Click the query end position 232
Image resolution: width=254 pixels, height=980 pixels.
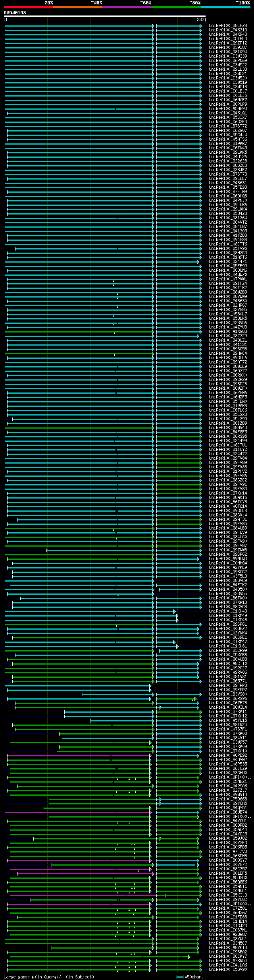[x=200, y=19]
